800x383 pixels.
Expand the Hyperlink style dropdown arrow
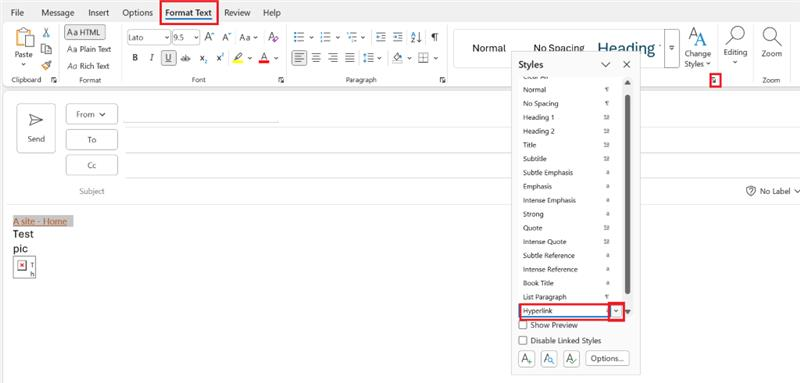click(x=616, y=311)
